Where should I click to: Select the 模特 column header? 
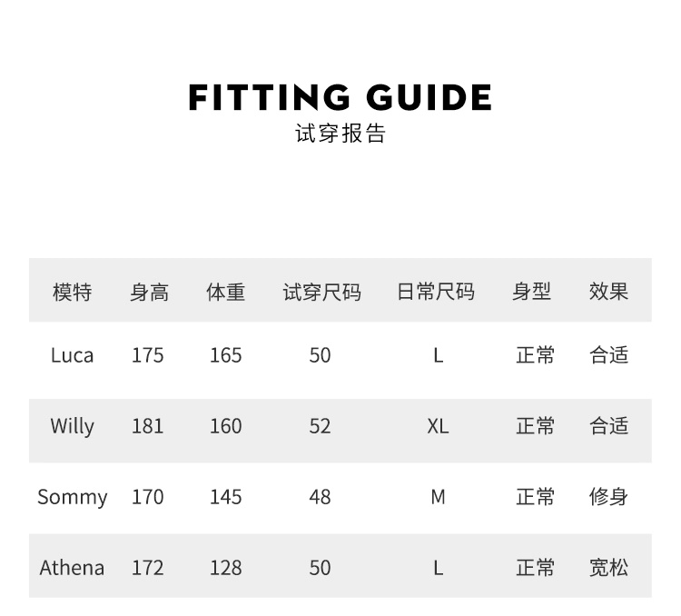[x=73, y=292]
